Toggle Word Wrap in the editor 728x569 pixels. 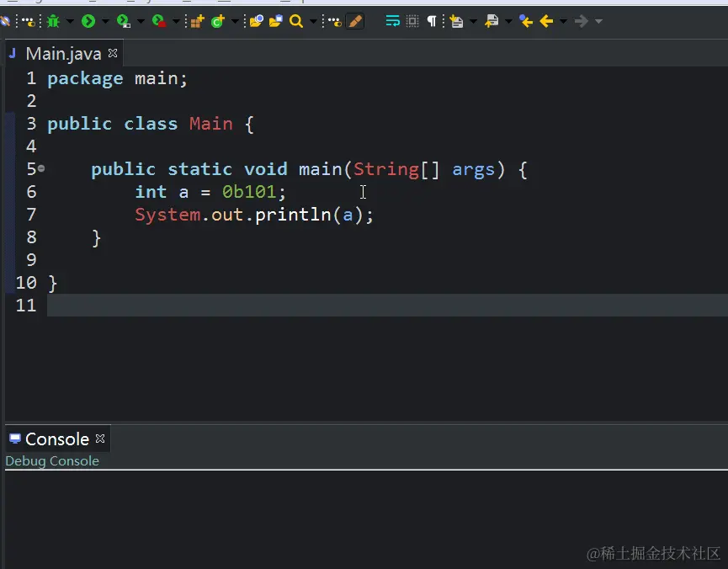[392, 21]
